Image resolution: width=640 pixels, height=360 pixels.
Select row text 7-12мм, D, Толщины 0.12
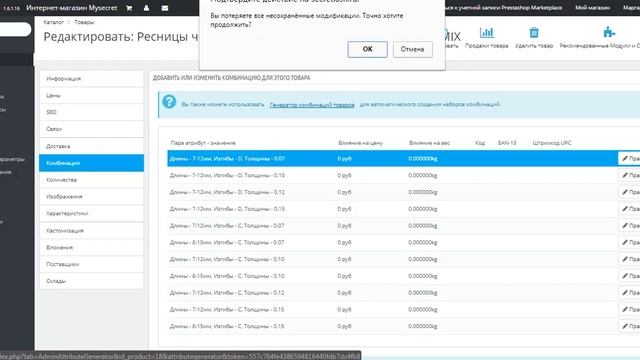227,192
